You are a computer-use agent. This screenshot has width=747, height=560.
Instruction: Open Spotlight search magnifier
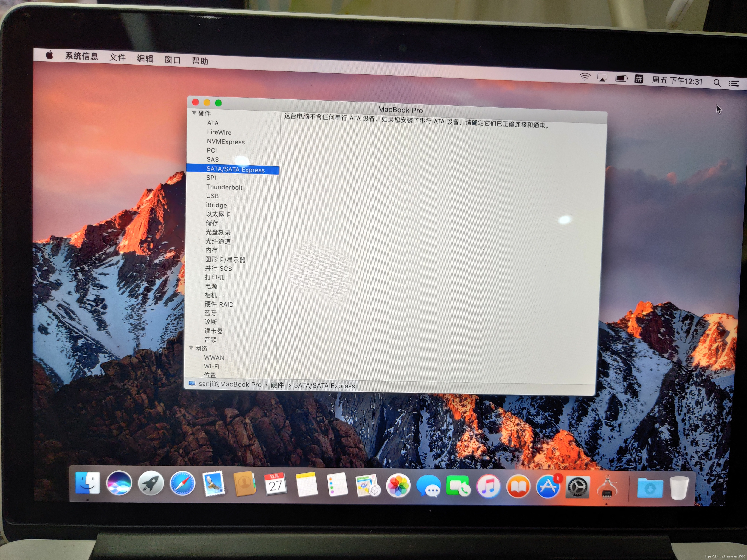pos(717,83)
